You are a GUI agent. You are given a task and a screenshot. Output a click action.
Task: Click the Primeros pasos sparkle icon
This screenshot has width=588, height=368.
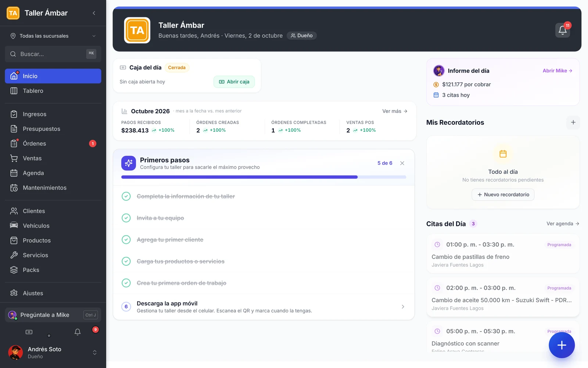129,163
